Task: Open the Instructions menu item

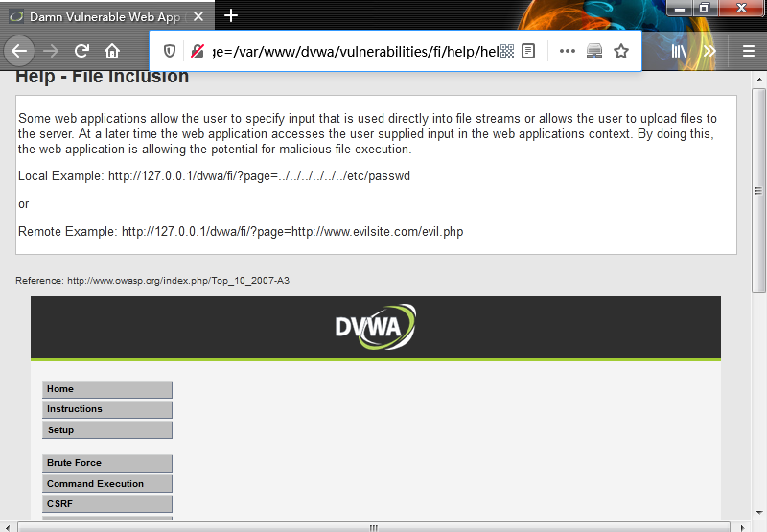Action: (107, 409)
